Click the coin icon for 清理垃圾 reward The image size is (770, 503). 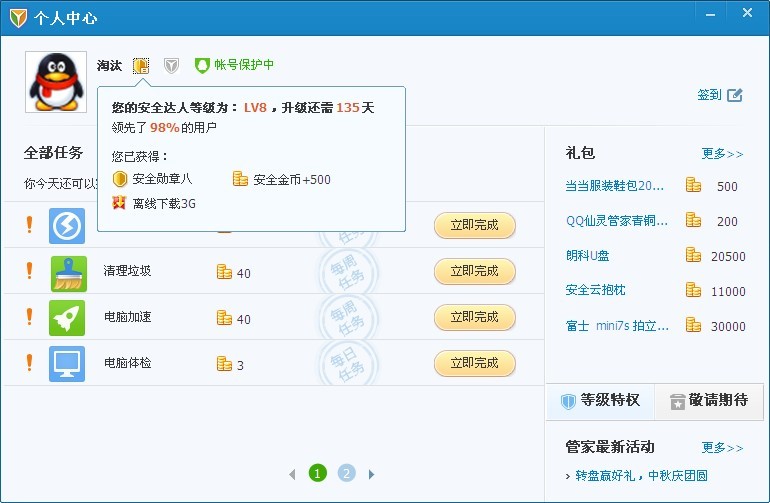[x=224, y=272]
